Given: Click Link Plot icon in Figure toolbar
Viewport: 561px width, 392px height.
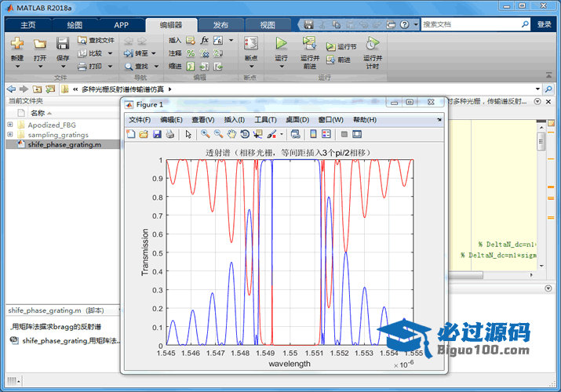Looking at the screenshot, I should pos(295,134).
